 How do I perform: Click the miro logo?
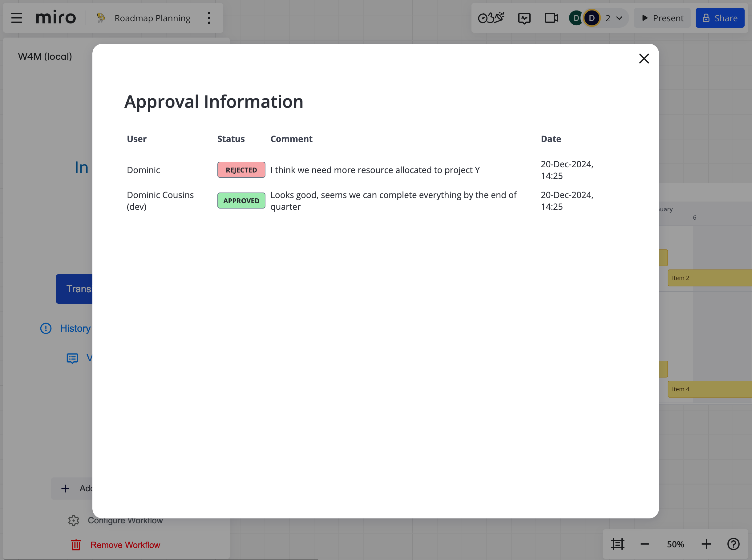(x=56, y=18)
